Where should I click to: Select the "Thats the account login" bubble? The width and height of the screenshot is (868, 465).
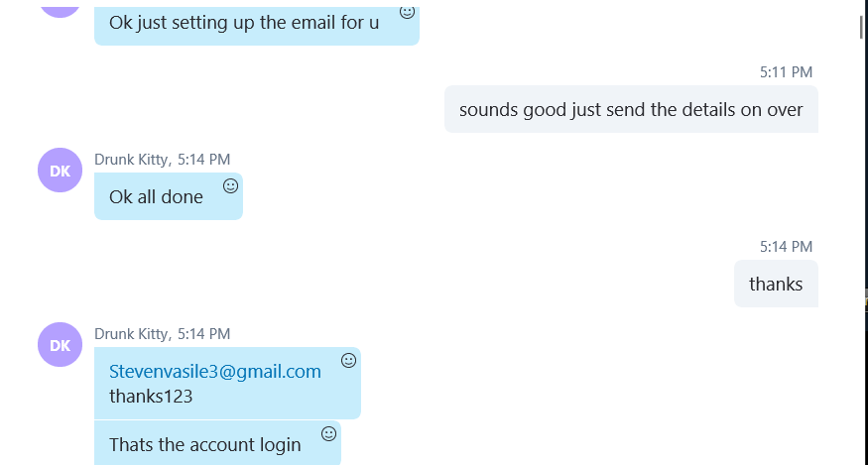[217, 443]
